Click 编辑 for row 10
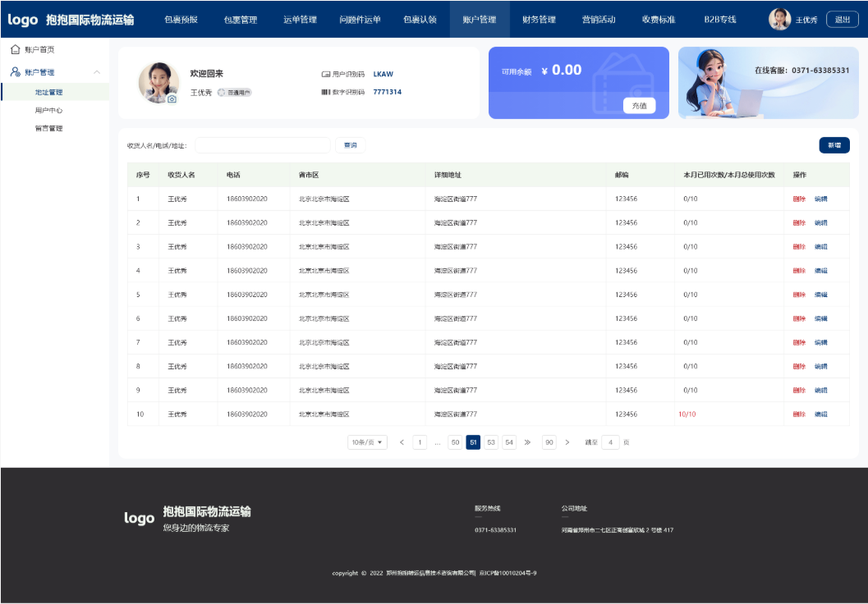Screen dimensions: 868x604 pos(820,414)
